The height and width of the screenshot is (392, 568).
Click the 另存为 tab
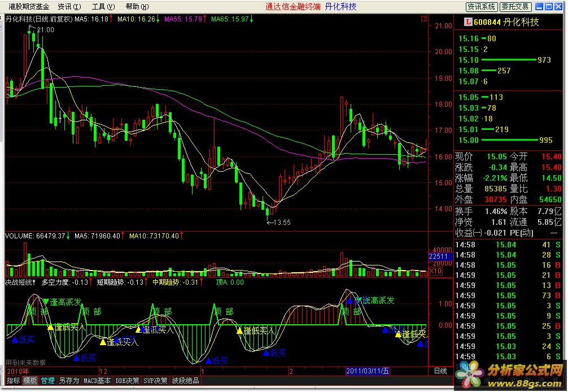69,380
